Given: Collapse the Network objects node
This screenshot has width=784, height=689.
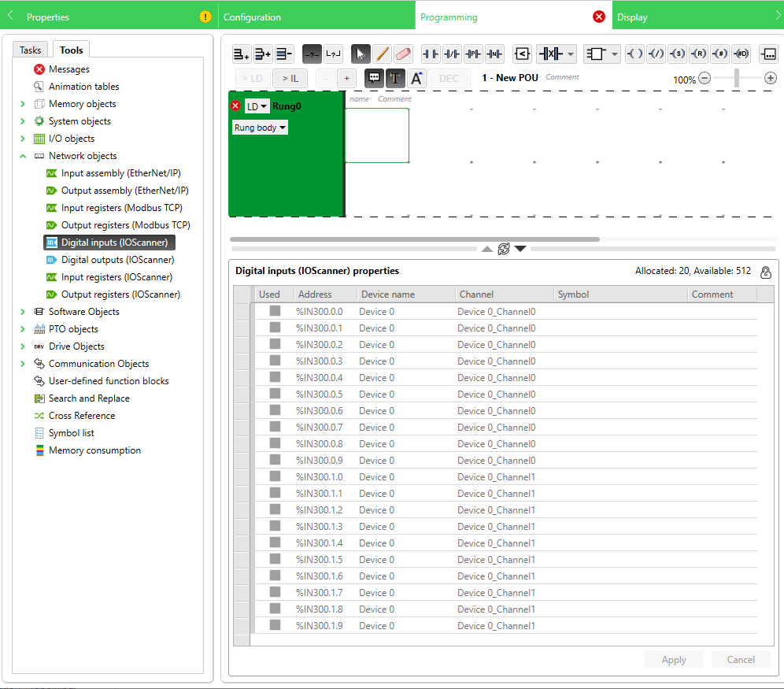Looking at the screenshot, I should (23, 156).
